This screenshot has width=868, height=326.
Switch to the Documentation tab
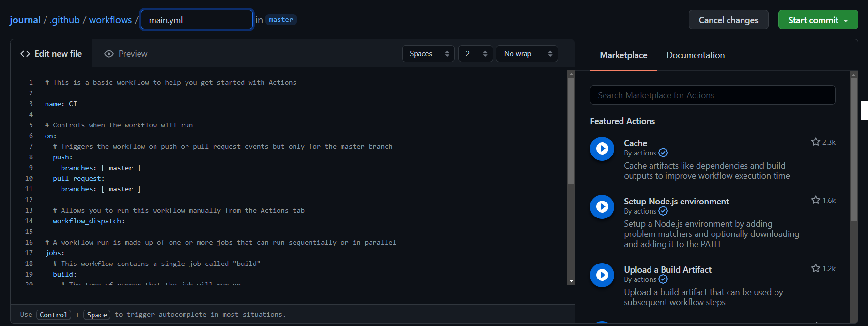click(696, 55)
